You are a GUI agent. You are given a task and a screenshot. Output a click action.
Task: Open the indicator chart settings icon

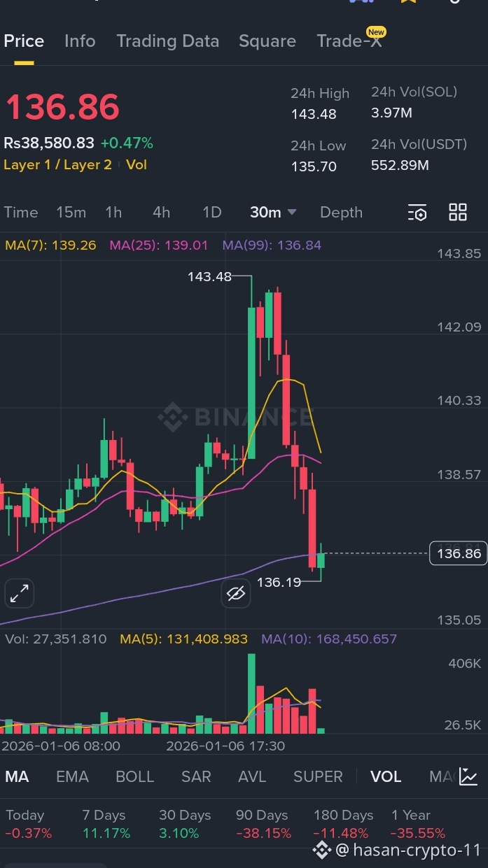click(468, 776)
